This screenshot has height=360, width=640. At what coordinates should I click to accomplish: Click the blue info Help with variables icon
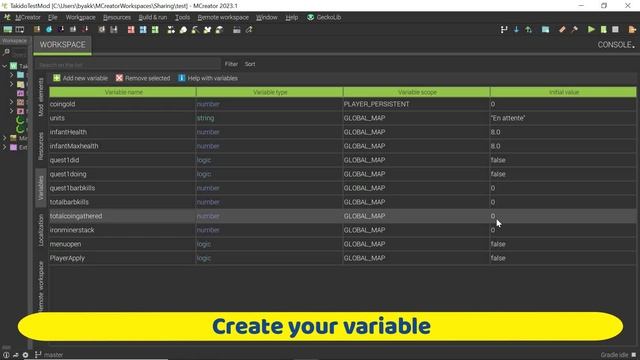tap(182, 78)
